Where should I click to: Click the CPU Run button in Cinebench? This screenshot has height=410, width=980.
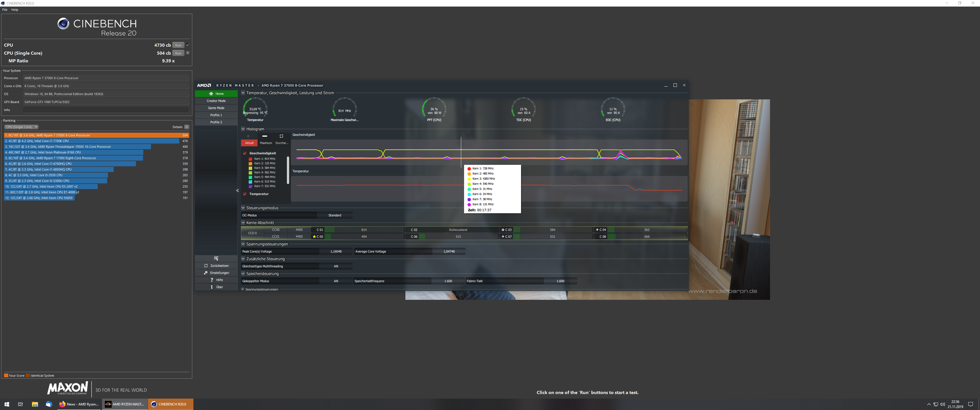click(178, 45)
